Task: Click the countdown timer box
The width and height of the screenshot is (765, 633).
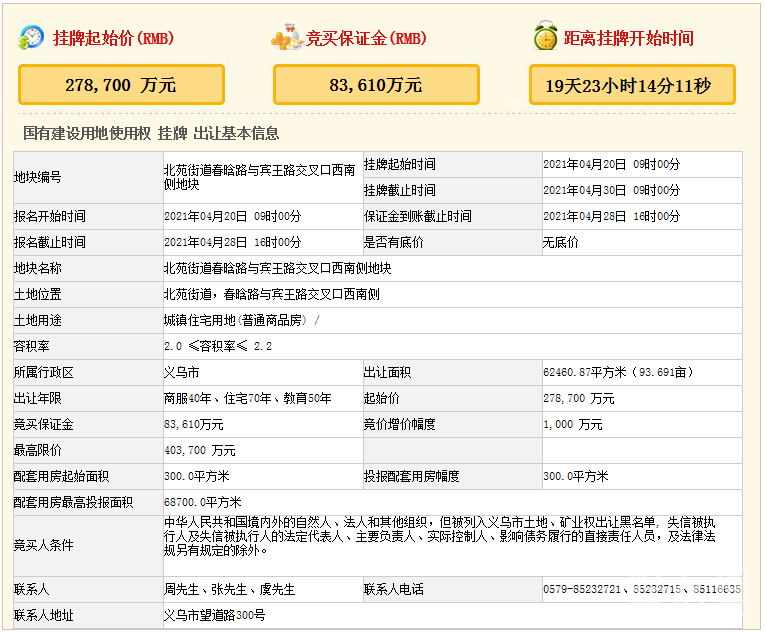Action: pos(632,85)
